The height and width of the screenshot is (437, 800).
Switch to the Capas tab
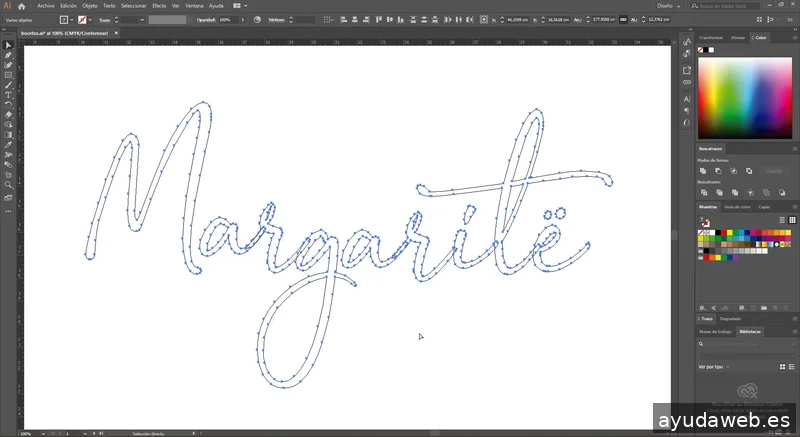pyautogui.click(x=764, y=207)
